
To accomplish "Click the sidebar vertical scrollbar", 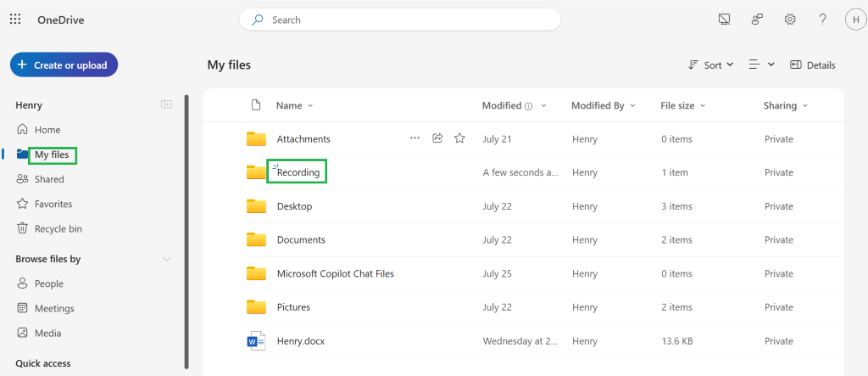I will click(x=186, y=232).
